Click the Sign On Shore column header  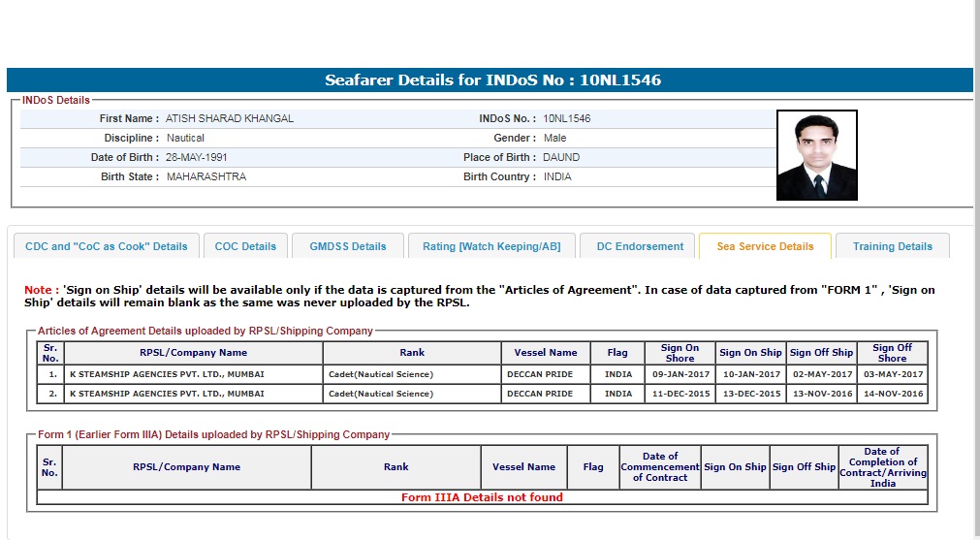(680, 353)
